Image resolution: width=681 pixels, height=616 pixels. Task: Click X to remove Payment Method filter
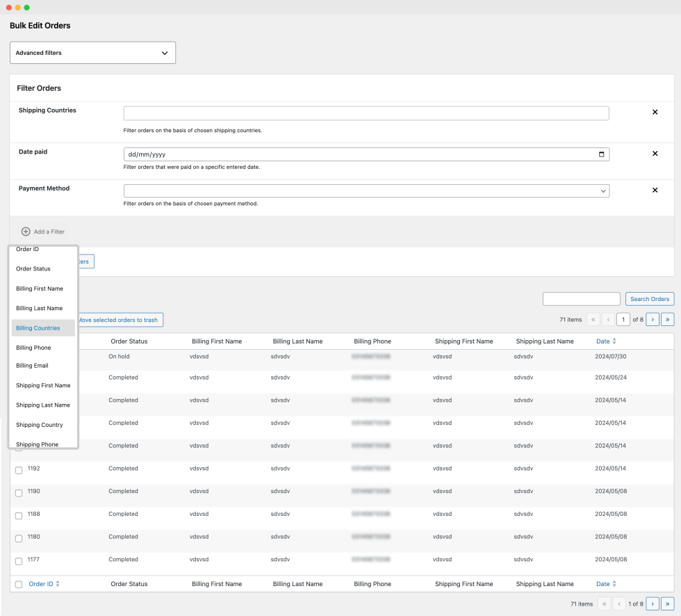[x=655, y=190]
